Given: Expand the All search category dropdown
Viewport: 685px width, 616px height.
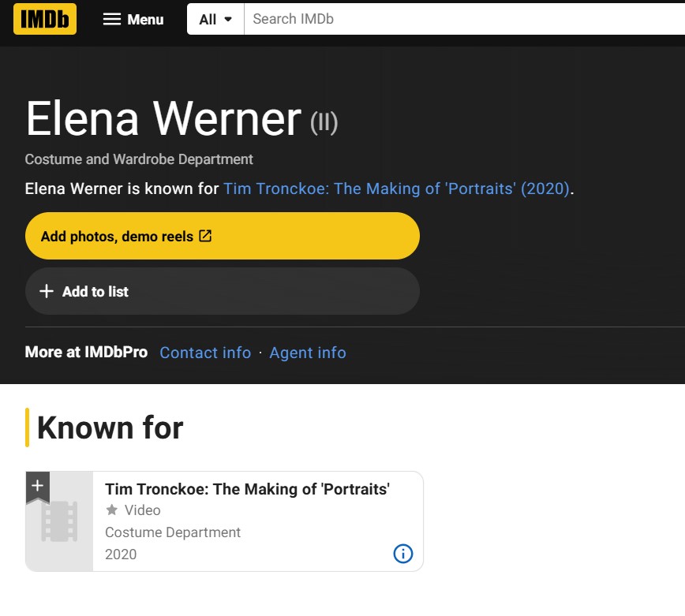Looking at the screenshot, I should click(x=215, y=20).
